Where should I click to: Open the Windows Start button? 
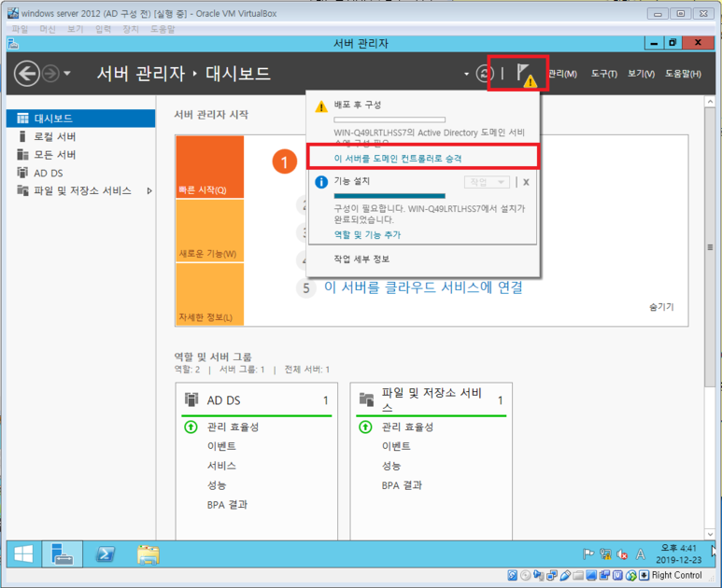point(23,554)
